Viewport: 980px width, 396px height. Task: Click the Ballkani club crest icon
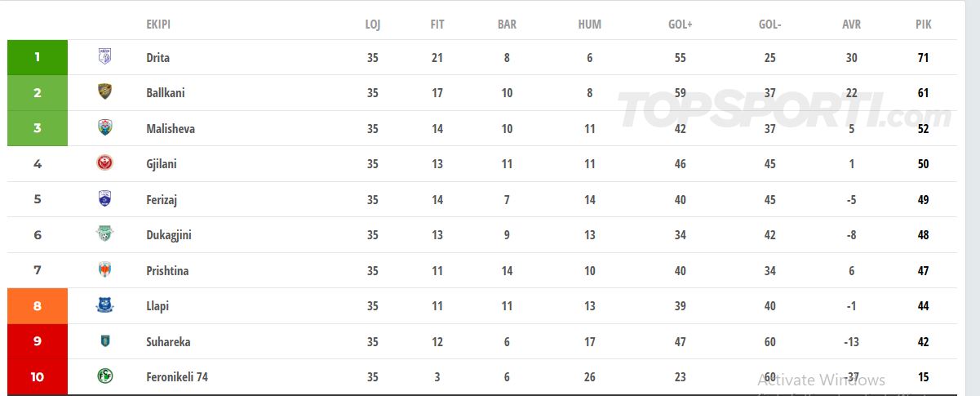tap(104, 92)
